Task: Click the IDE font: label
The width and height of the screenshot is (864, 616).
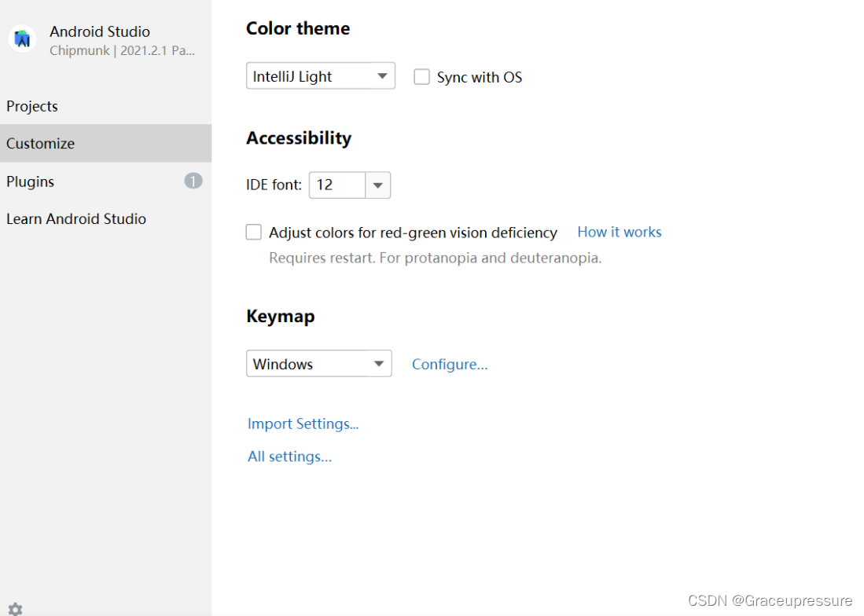Action: click(274, 185)
